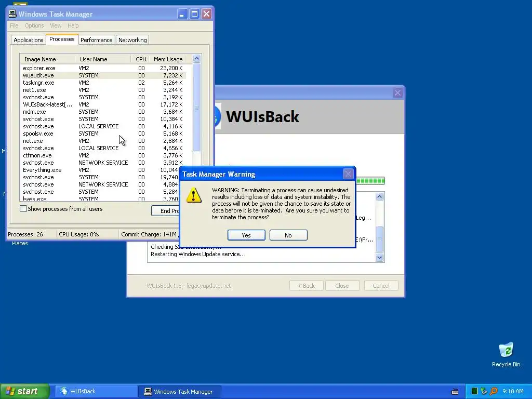Click WUIsBack log scroll down arrow
Image resolution: width=532 pixels, height=399 pixels.
pos(380,258)
